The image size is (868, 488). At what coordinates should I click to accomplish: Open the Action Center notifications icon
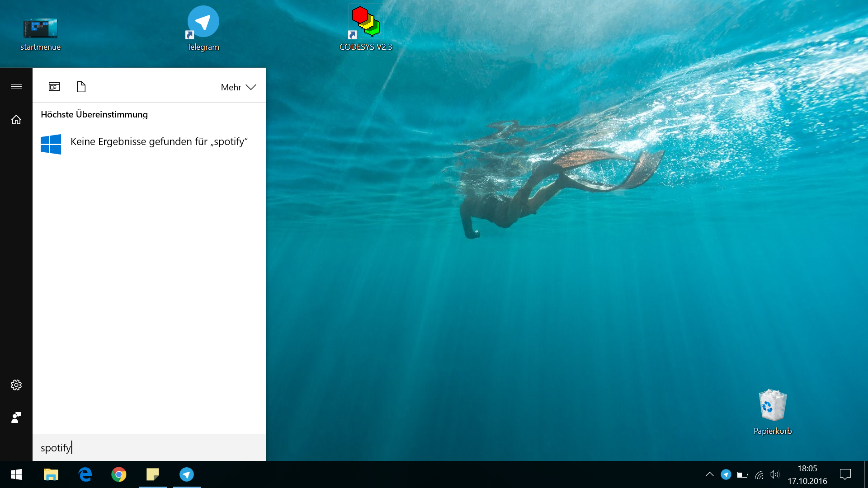click(x=845, y=474)
